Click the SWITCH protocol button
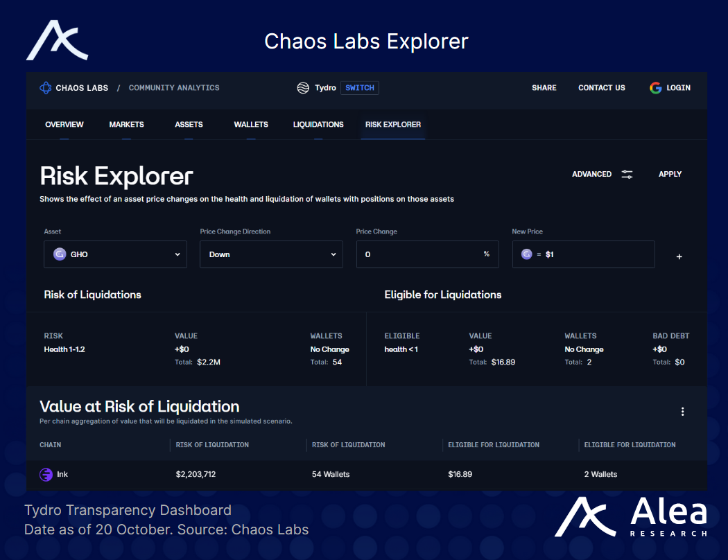728x560 pixels. [x=360, y=88]
